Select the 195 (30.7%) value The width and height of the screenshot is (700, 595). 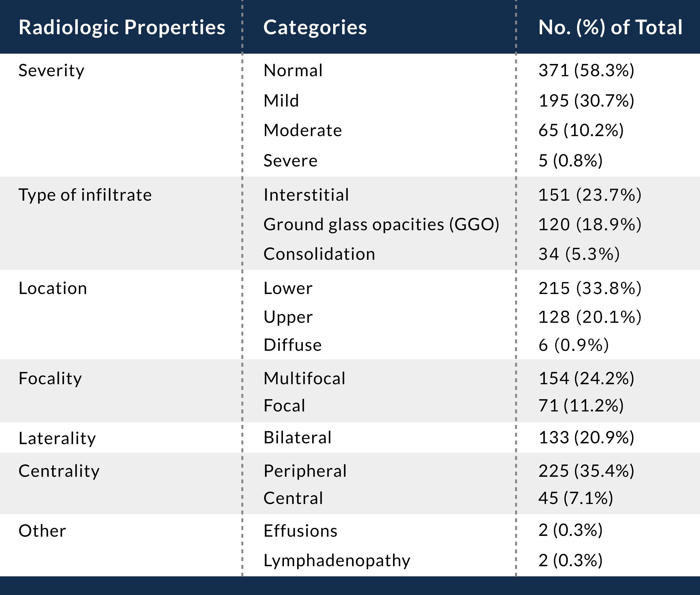coord(586,101)
